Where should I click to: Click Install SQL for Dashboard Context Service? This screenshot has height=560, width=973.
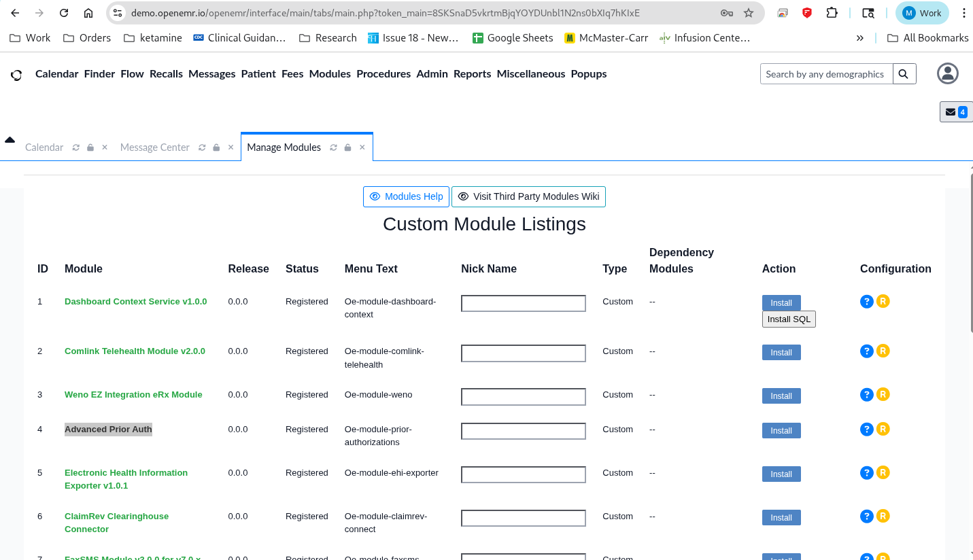788,319
